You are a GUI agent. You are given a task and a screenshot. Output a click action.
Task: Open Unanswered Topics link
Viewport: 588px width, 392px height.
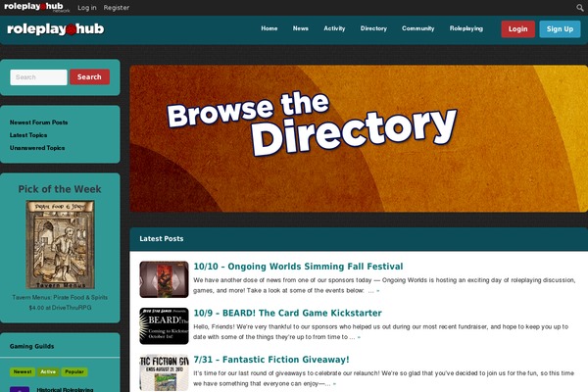37,148
